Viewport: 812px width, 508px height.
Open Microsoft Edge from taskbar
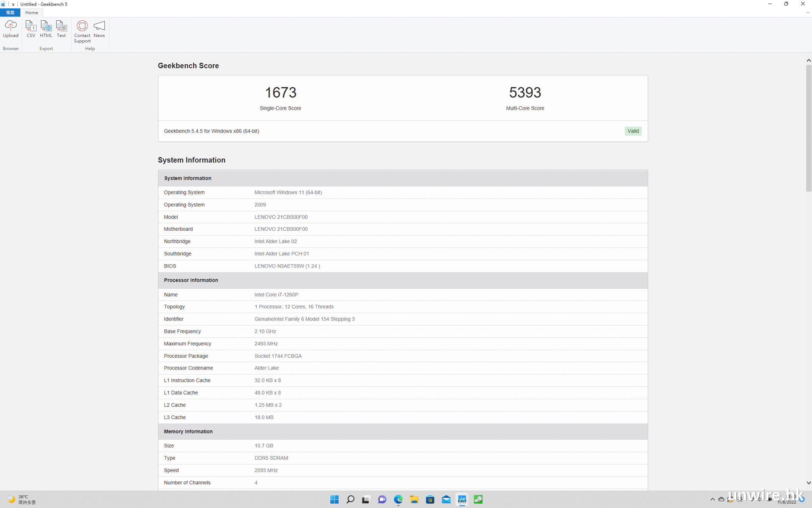click(x=398, y=500)
